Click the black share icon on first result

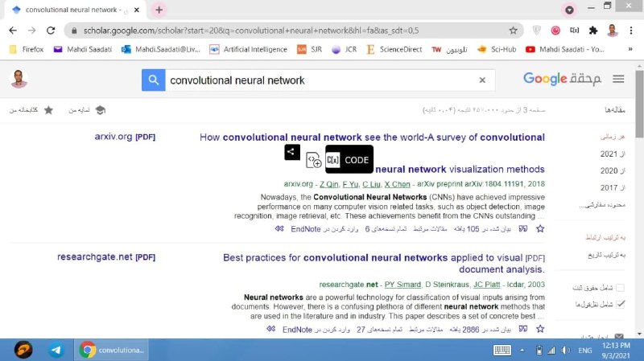292,152
